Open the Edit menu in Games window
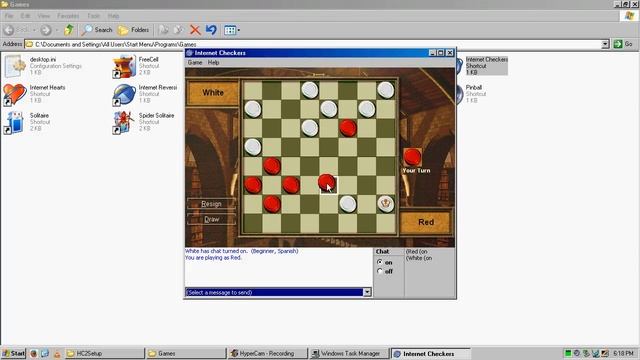Image resolution: width=640 pixels, height=360 pixels. 25,16
